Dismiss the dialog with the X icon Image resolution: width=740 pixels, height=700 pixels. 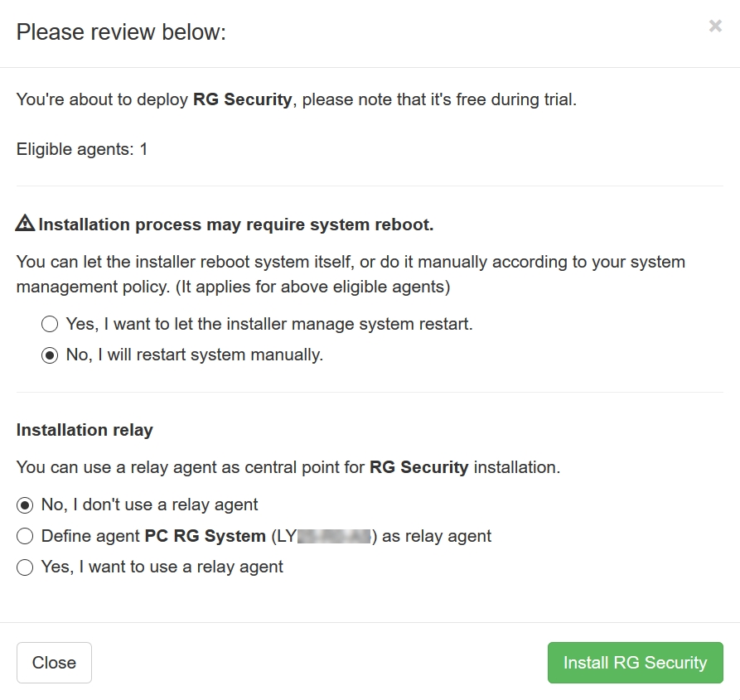coord(715,26)
